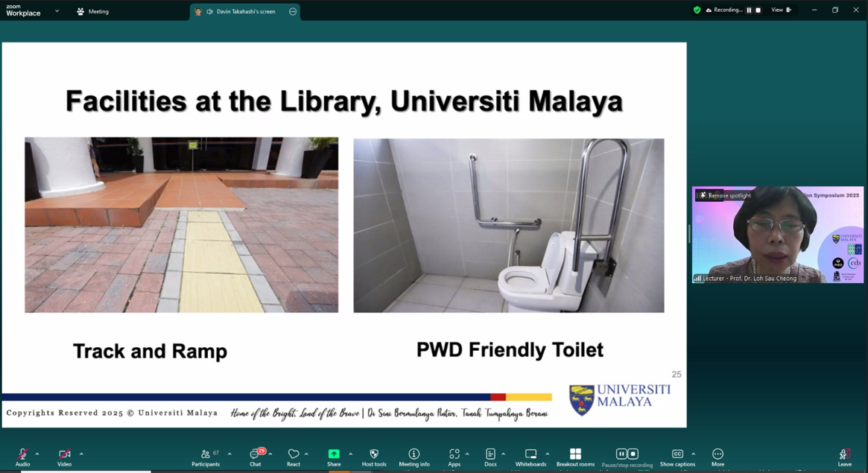Click Remove spotlight on lecturer video
868x473 pixels.
(725, 195)
